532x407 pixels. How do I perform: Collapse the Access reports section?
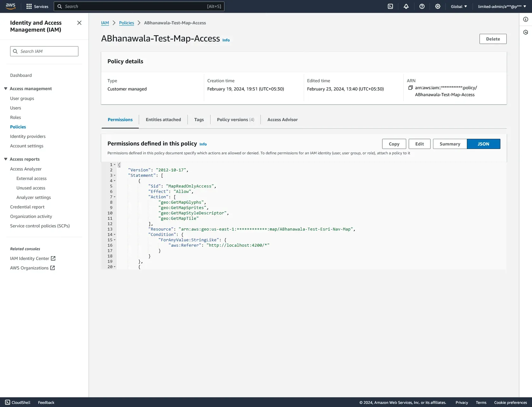pos(6,159)
